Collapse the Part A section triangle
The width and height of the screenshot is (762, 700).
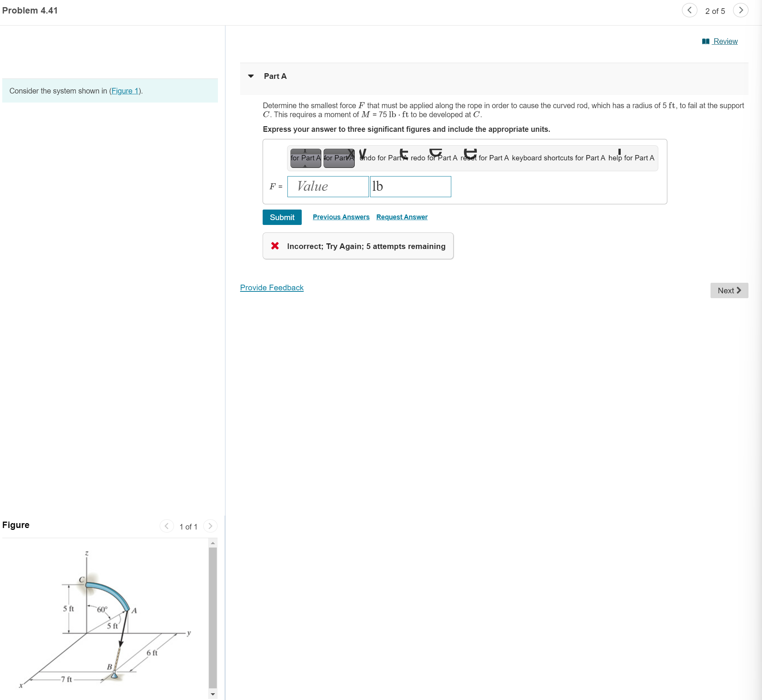251,76
